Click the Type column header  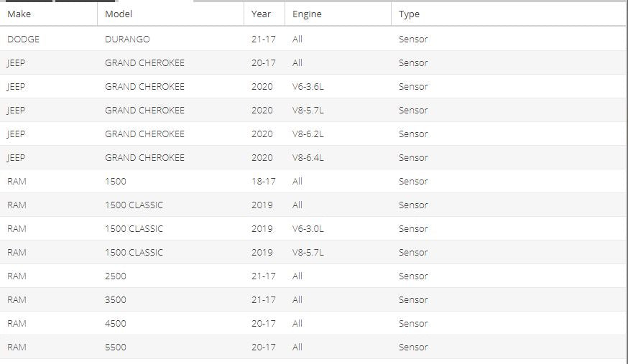pyautogui.click(x=409, y=14)
